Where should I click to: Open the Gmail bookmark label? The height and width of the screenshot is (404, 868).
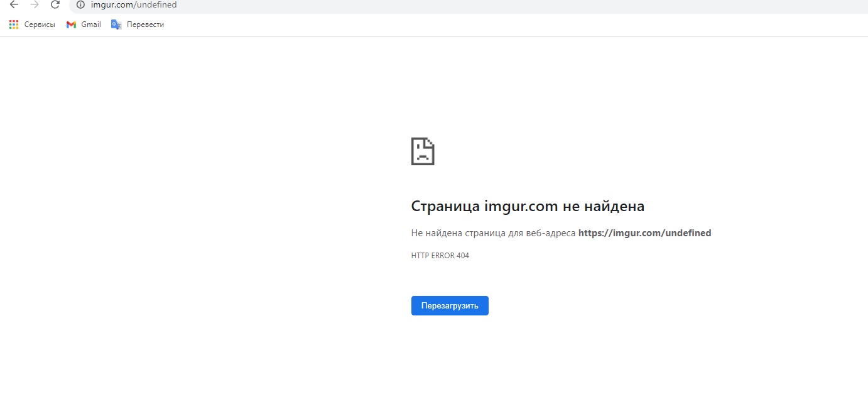[x=91, y=25]
